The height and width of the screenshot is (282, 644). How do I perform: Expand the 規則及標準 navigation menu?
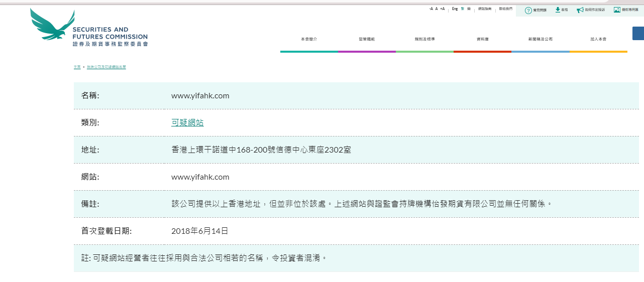click(424, 39)
